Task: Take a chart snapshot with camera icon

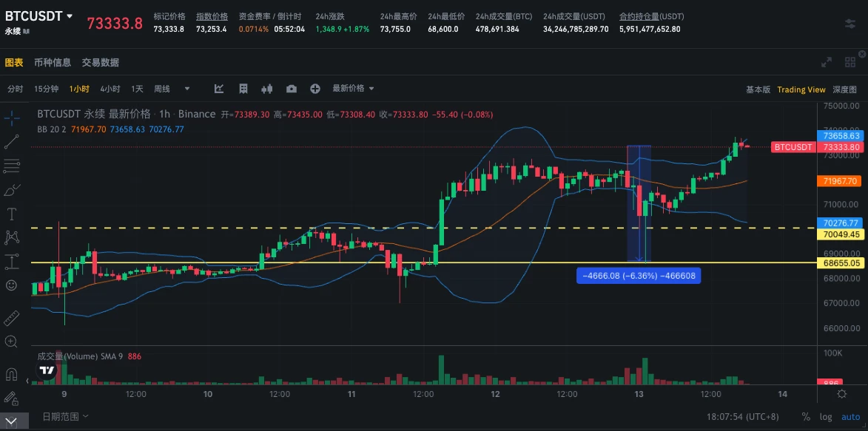Action: click(291, 89)
